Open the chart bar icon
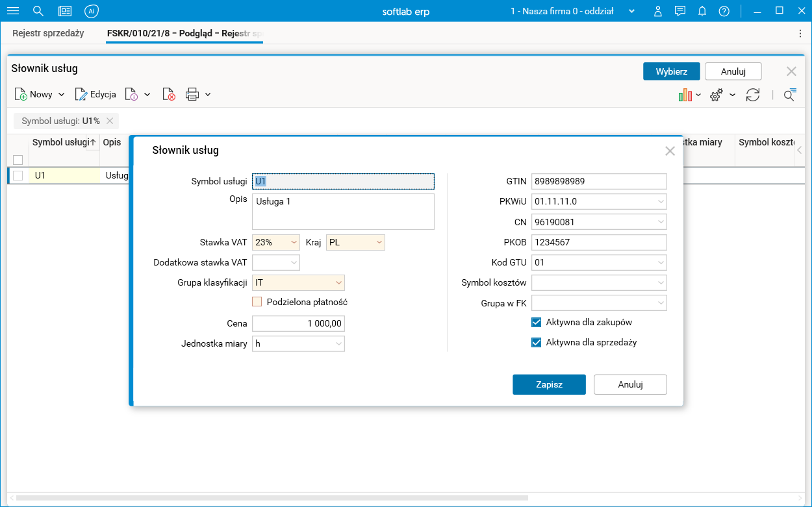Image resolution: width=812 pixels, height=507 pixels. [685, 95]
